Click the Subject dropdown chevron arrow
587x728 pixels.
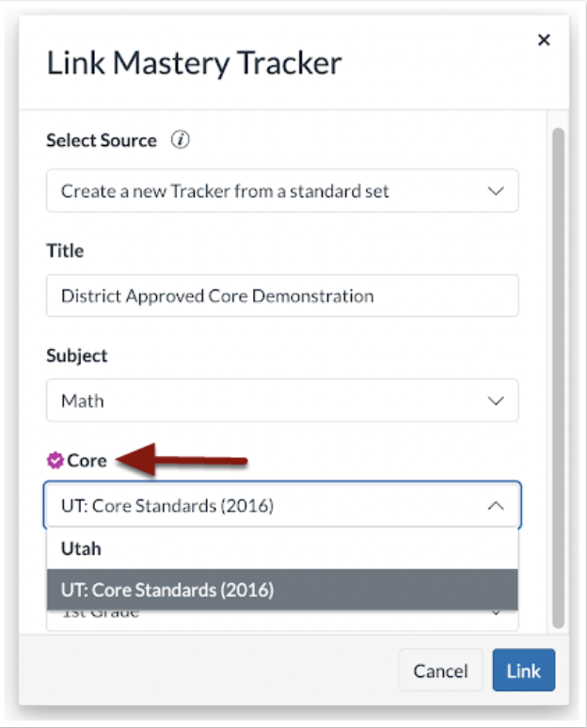point(496,401)
